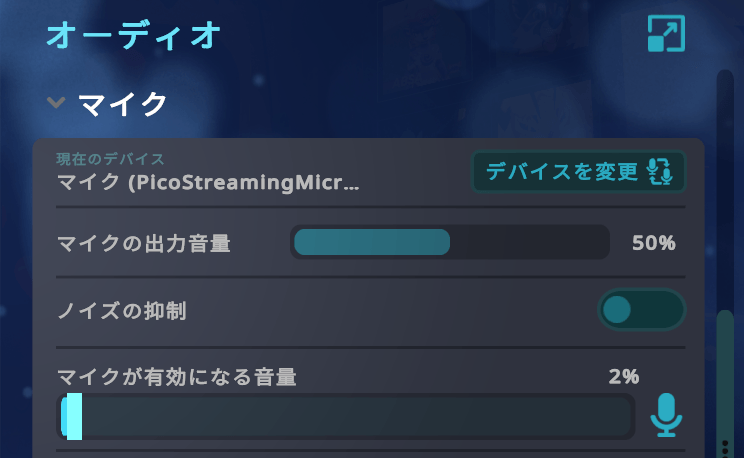
Task: Click the マイクの出力音量 label
Action: pyautogui.click(x=144, y=243)
